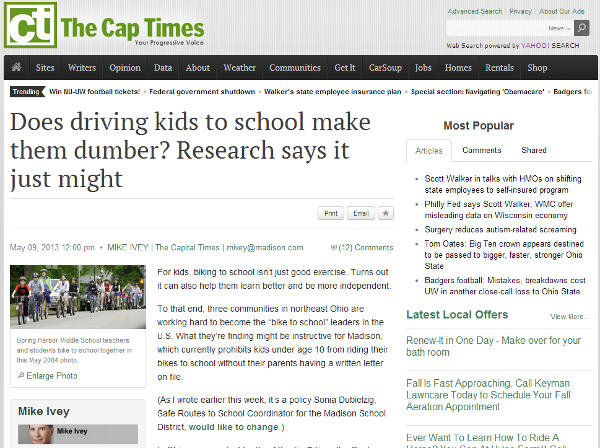The width and height of the screenshot is (600, 448).
Task: Click the Most Popular heading
Action: (478, 125)
